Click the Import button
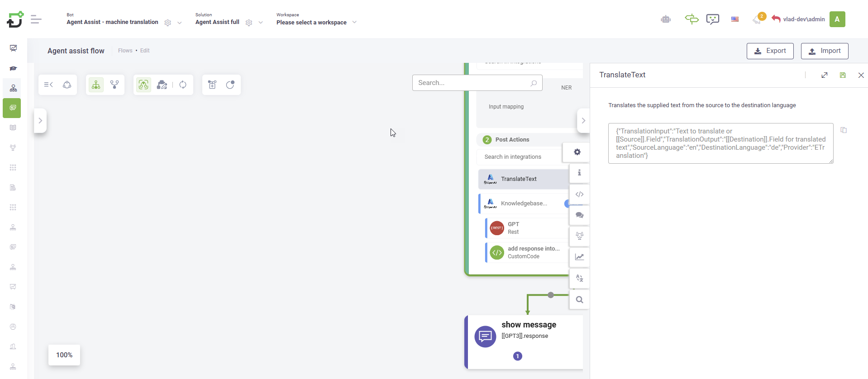 point(824,51)
